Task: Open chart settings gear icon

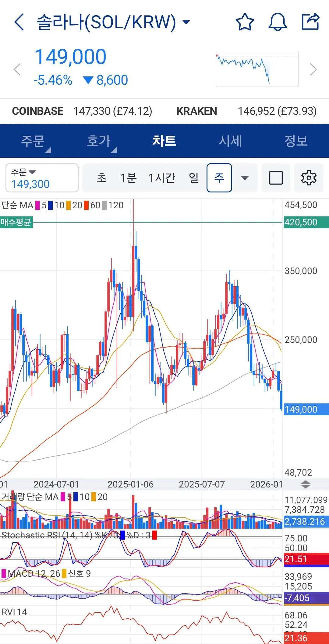Action: click(x=309, y=178)
